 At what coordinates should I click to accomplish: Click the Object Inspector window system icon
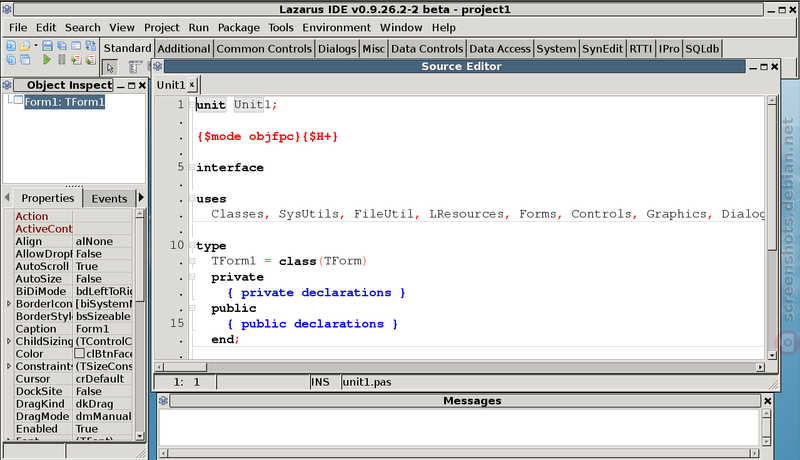tap(7, 85)
